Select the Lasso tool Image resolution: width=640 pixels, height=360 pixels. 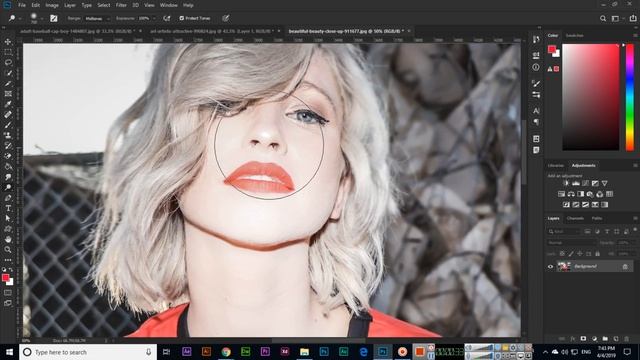point(8,62)
